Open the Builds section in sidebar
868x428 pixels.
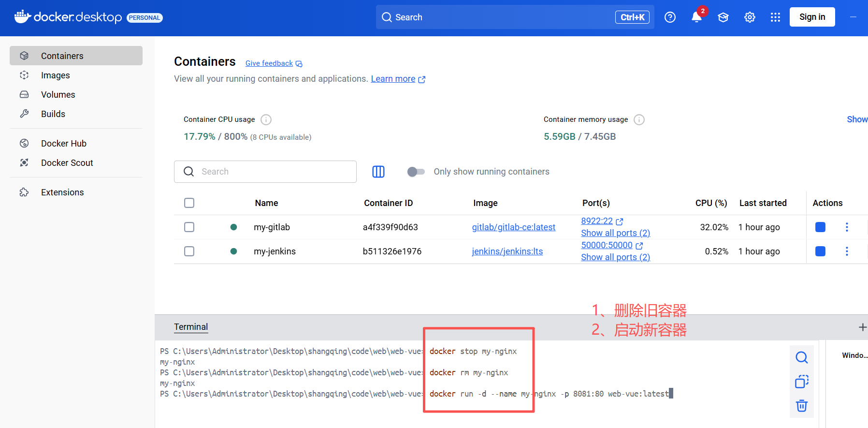tap(76, 114)
